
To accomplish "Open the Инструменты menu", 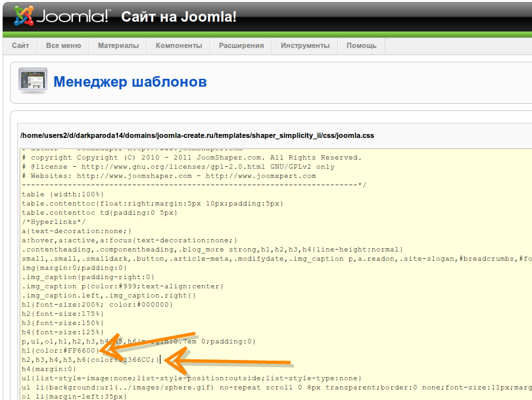I will (x=304, y=45).
